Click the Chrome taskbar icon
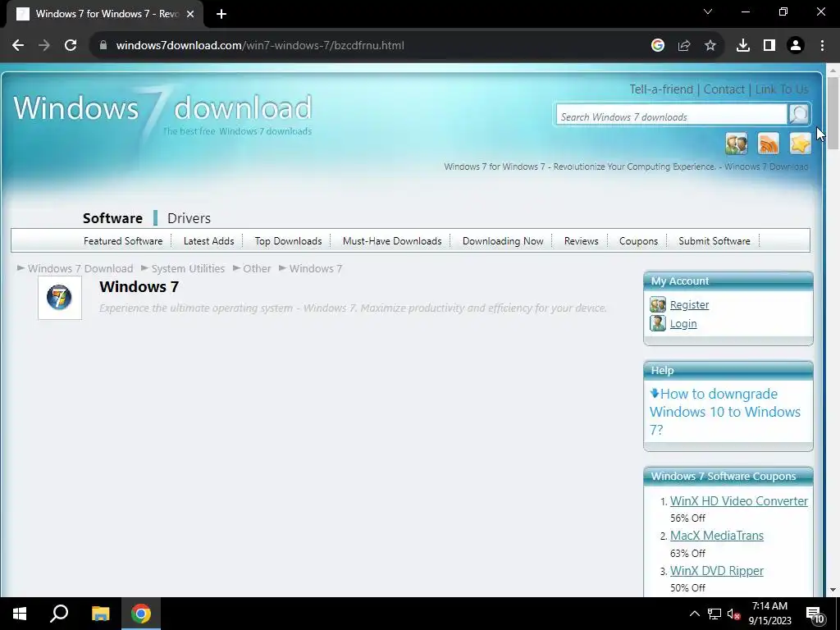The width and height of the screenshot is (840, 630). 141,614
